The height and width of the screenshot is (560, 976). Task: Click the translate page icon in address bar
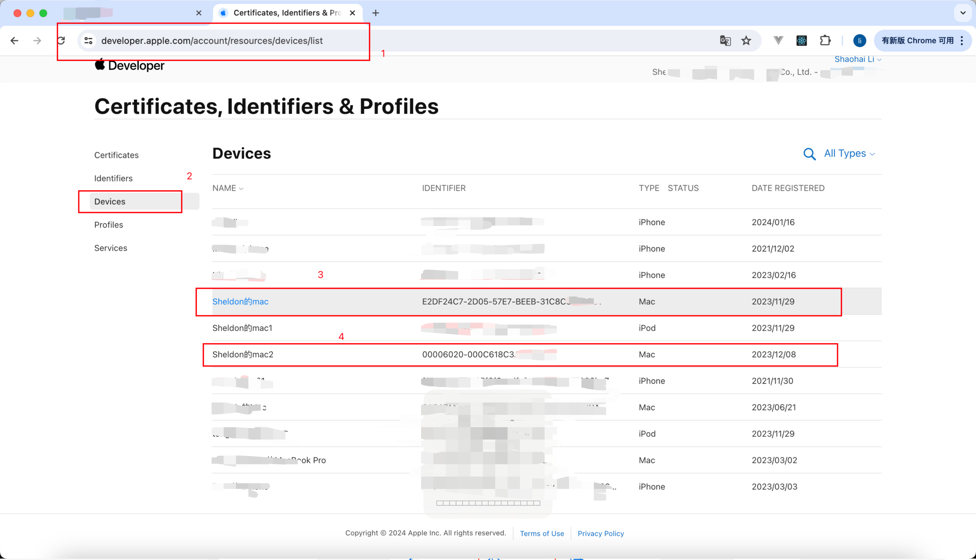[725, 40]
